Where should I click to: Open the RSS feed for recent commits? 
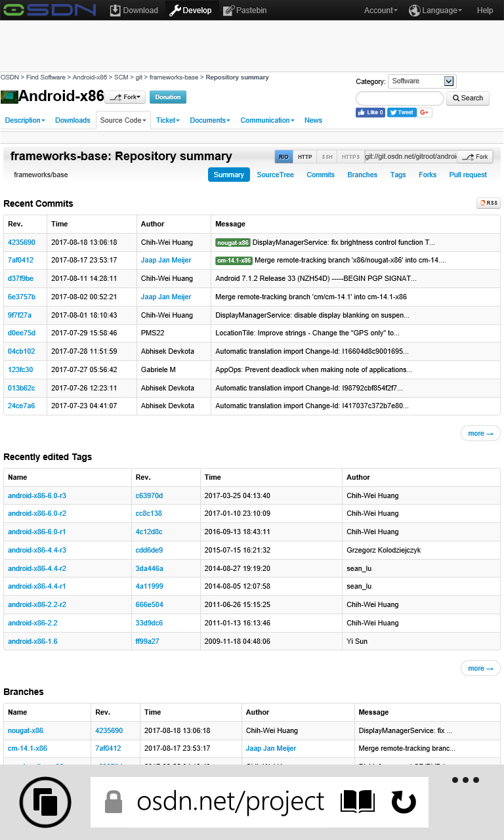pyautogui.click(x=488, y=203)
